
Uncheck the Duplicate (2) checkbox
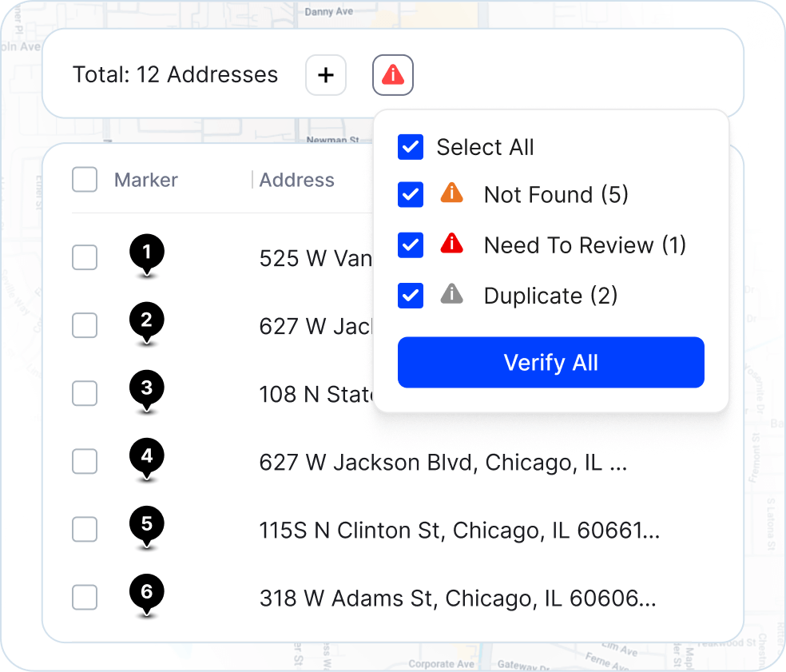click(410, 296)
